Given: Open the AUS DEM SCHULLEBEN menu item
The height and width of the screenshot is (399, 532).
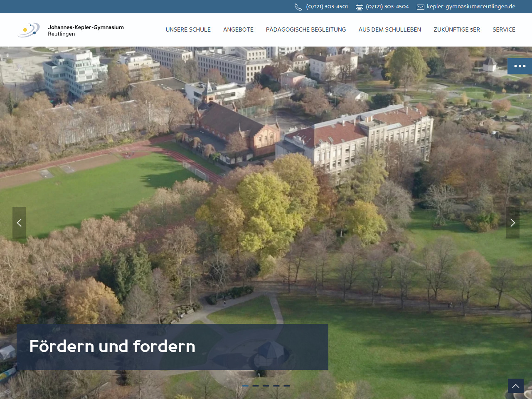Looking at the screenshot, I should point(389,30).
